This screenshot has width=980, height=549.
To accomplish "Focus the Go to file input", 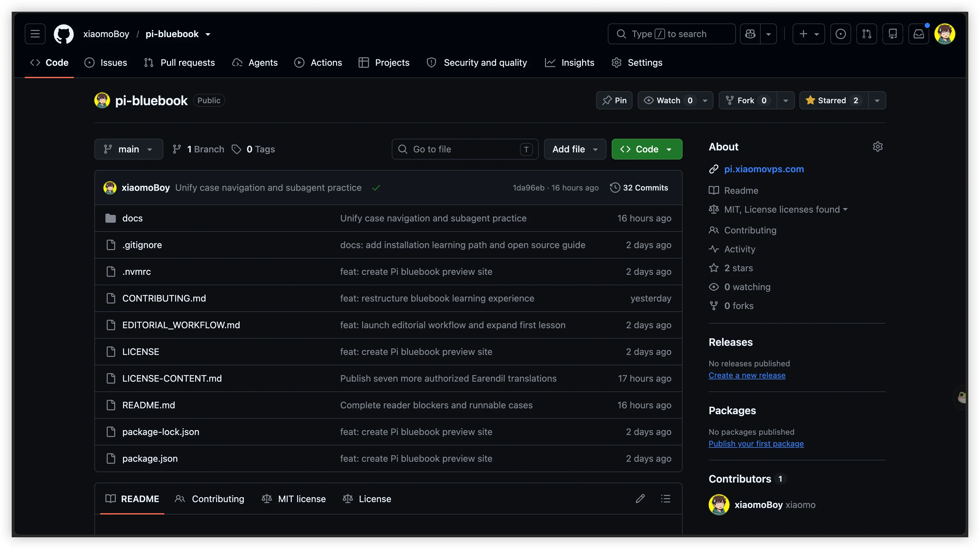I will tap(465, 149).
